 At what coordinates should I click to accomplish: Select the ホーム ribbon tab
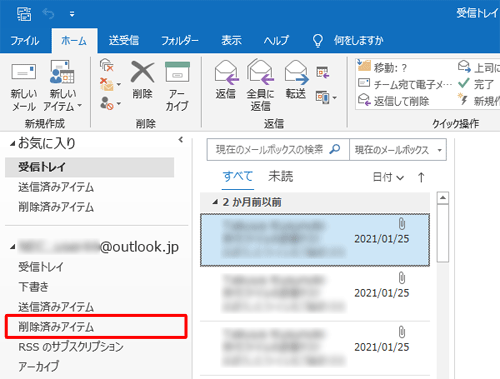(74, 41)
